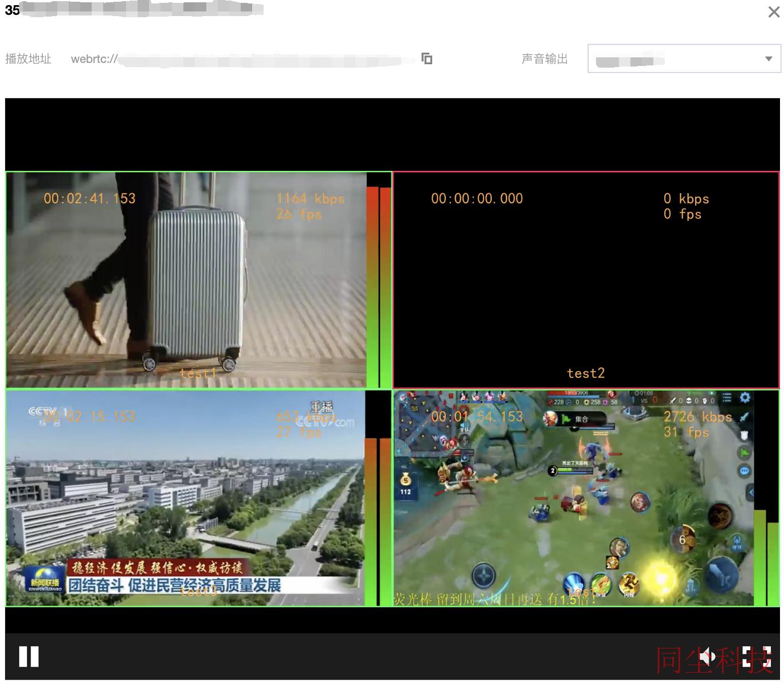Open the 声音输出 audio output dropdown
This screenshot has width=784, height=683.
point(684,58)
